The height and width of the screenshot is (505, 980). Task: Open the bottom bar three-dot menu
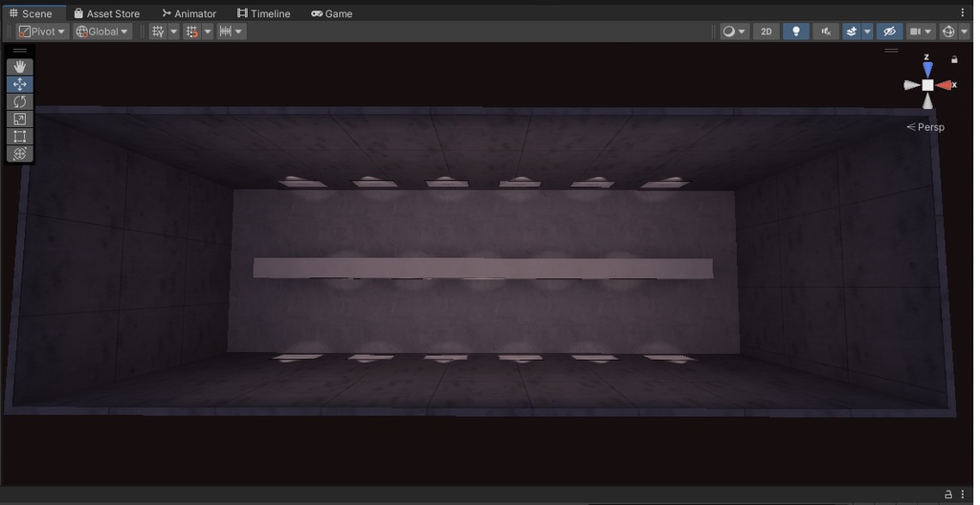[x=963, y=494]
